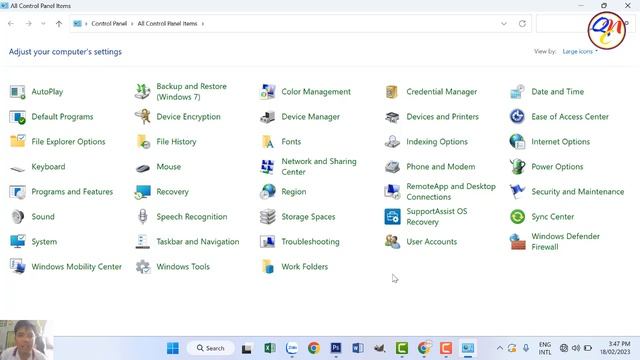This screenshot has height=360, width=640.
Task: Open Excel from the taskbar
Action: click(x=270, y=348)
